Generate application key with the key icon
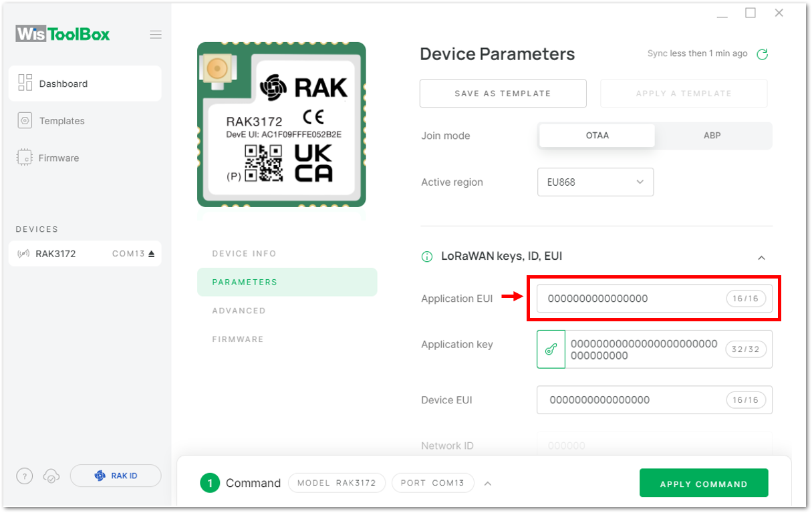Viewport: 812px width, 513px height. (x=551, y=349)
